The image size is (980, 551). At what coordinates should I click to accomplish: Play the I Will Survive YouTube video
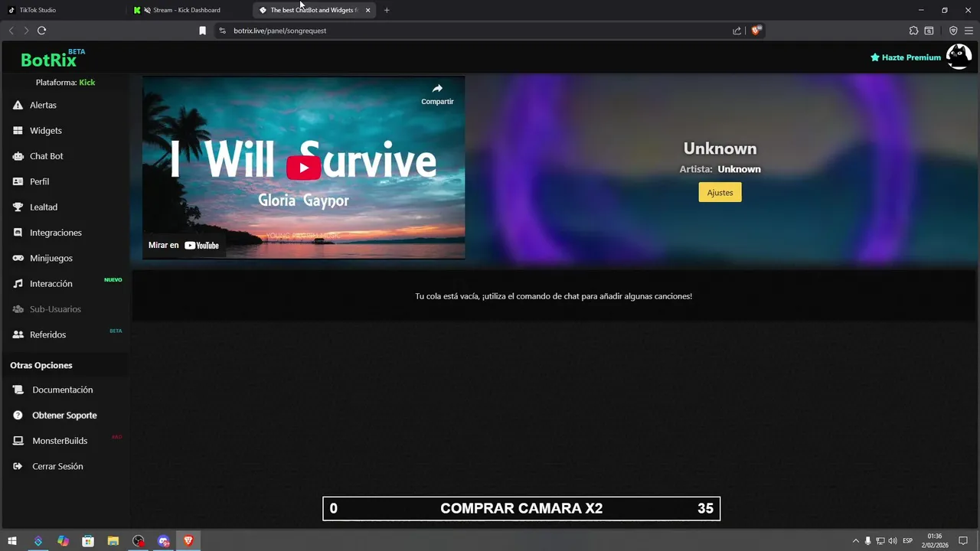[x=304, y=168]
